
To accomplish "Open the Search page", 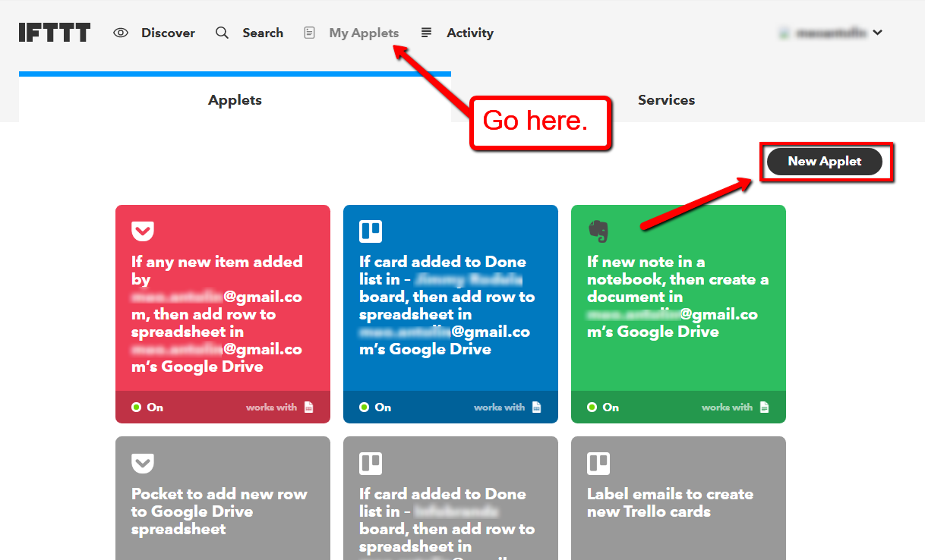I will point(250,33).
